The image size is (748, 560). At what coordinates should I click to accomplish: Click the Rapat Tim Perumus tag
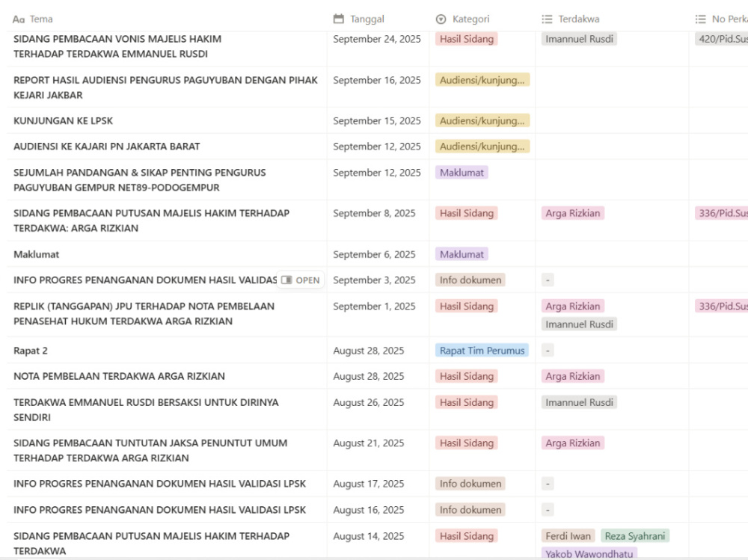point(482,351)
